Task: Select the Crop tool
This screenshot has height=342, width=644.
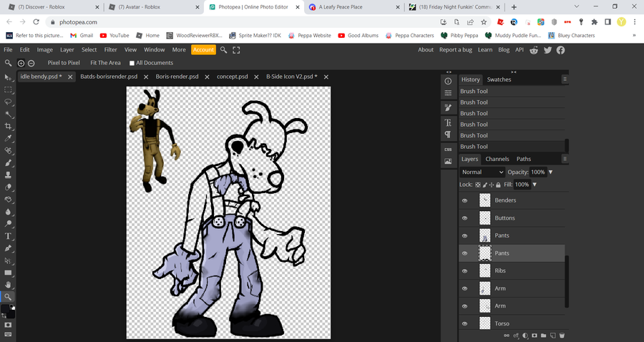Action: (8, 126)
